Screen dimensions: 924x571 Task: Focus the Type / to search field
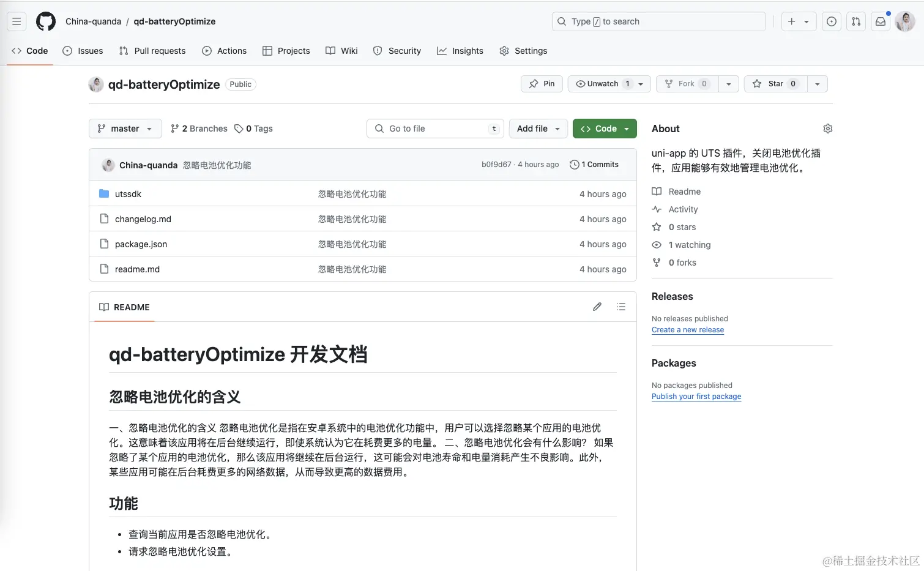tap(659, 21)
